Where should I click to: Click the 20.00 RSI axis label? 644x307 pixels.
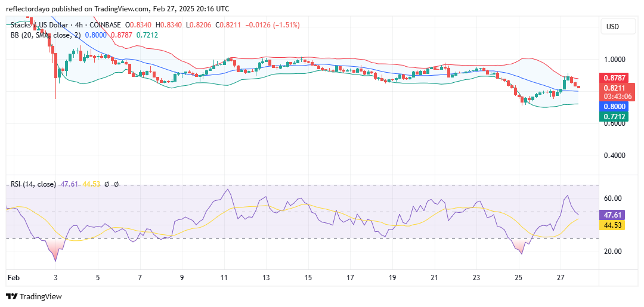tap(613, 252)
